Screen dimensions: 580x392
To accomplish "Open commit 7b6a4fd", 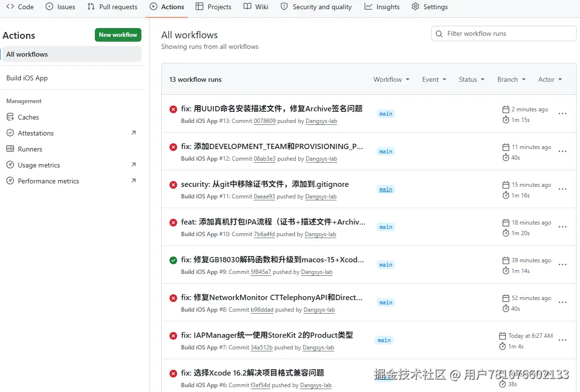I will [x=264, y=234].
